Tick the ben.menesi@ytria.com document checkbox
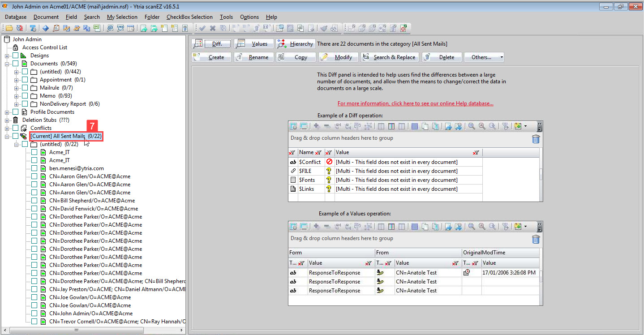This screenshot has height=335, width=644. pyautogui.click(x=34, y=168)
